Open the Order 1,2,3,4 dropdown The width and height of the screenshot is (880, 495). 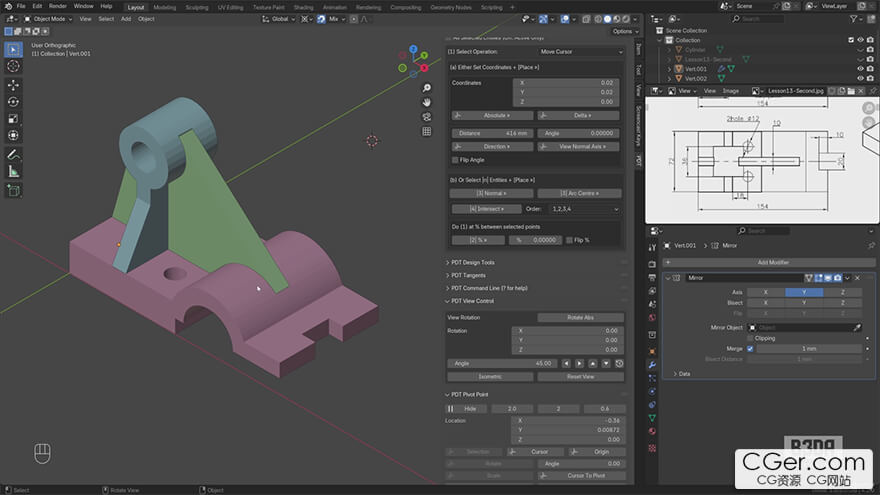tap(585, 209)
